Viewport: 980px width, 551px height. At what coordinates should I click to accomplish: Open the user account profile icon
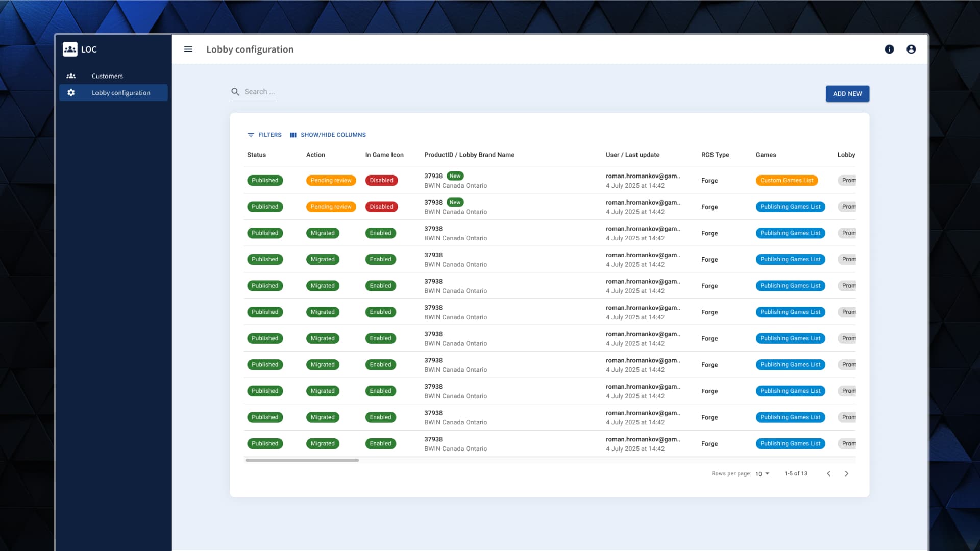coord(912,49)
